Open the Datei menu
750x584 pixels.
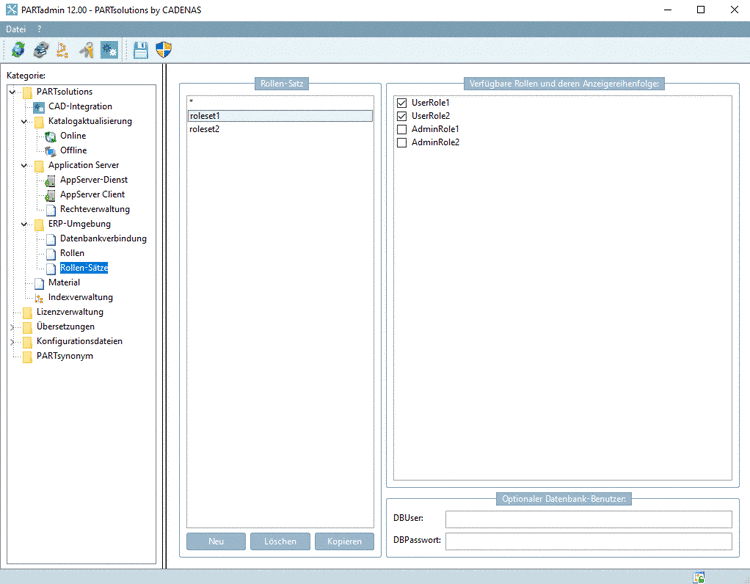(x=16, y=29)
